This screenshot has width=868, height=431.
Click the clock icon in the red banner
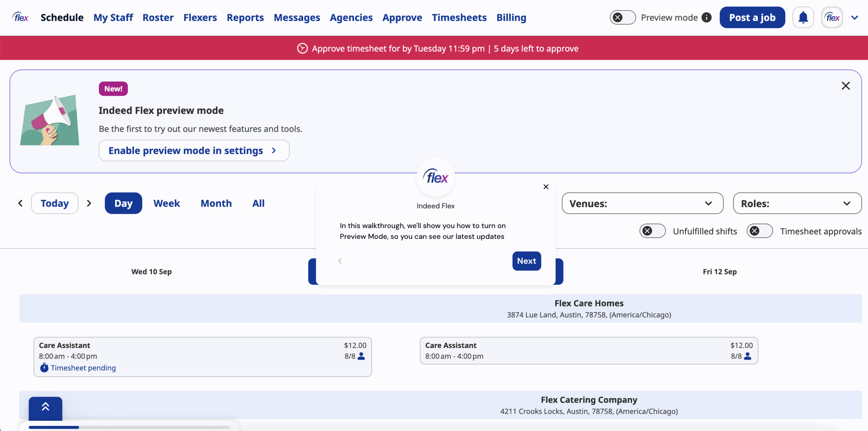coord(302,48)
